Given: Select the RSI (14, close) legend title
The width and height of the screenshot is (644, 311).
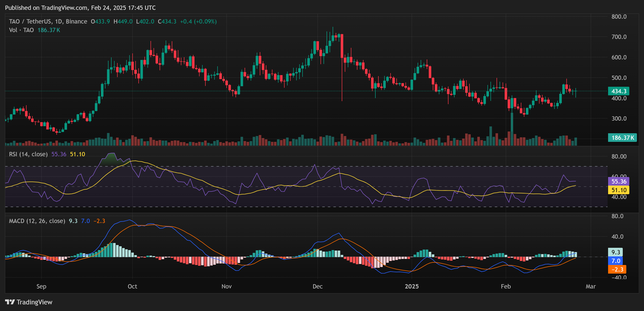Looking at the screenshot, I should [28, 154].
